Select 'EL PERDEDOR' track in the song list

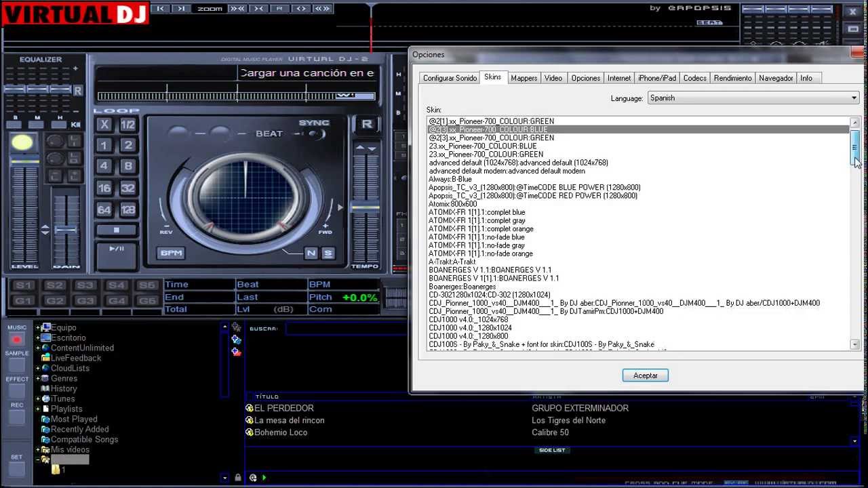pyautogui.click(x=284, y=408)
